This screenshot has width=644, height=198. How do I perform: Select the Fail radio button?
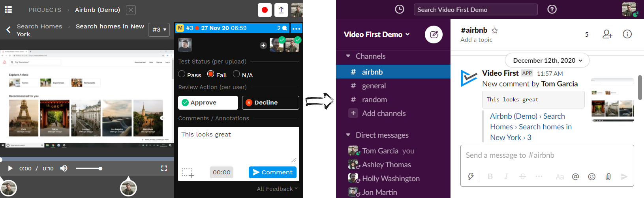211,74
